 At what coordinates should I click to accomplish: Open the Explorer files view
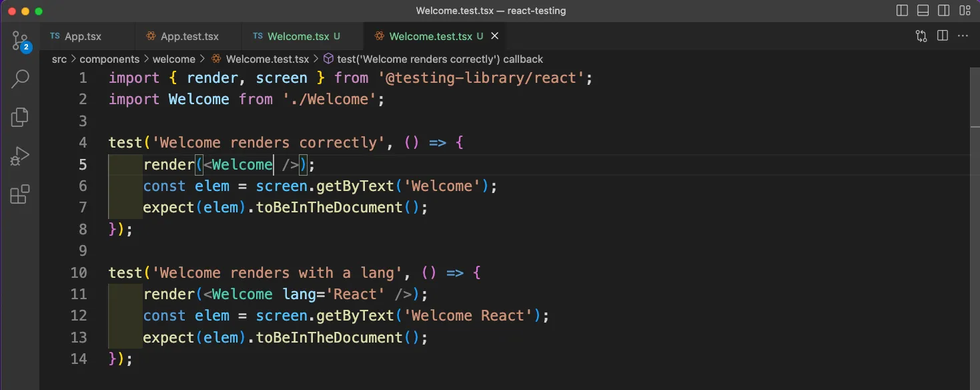pyautogui.click(x=20, y=117)
